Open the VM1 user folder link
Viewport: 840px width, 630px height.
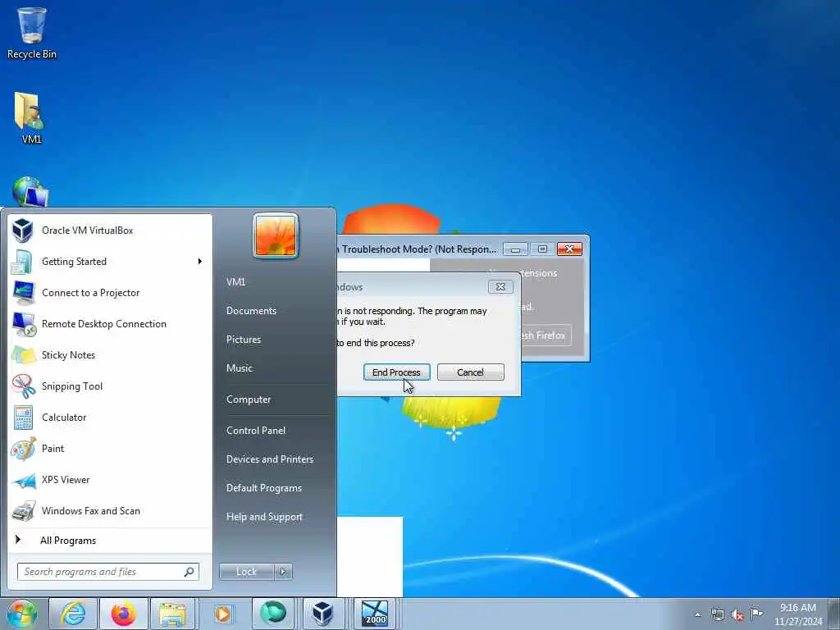coord(235,282)
